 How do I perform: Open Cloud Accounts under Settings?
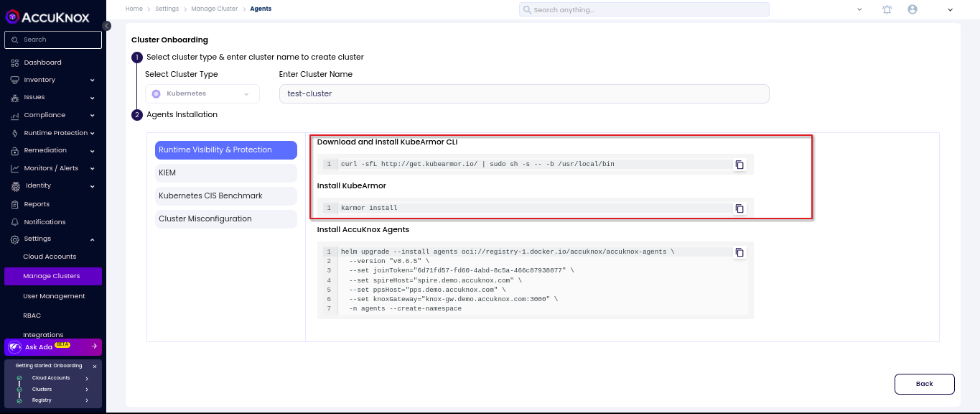[50, 257]
